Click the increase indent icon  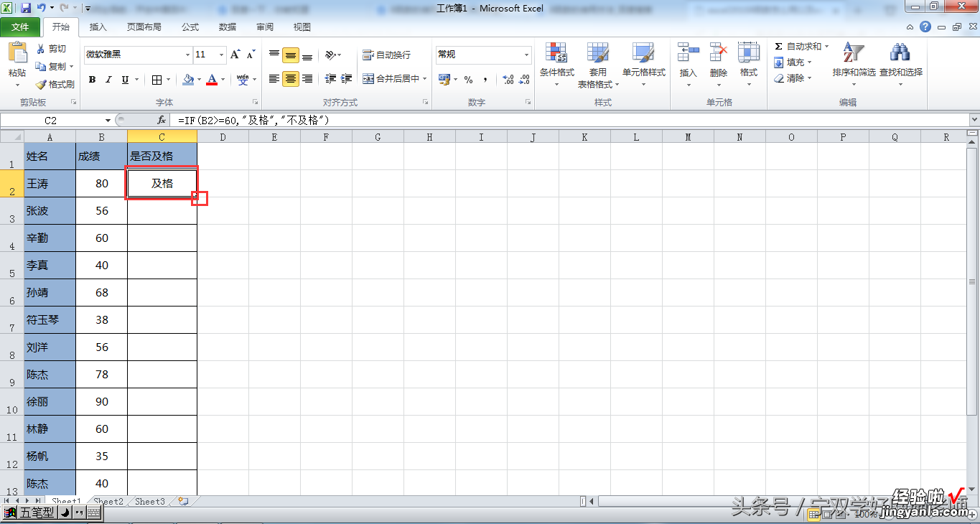tap(347, 79)
